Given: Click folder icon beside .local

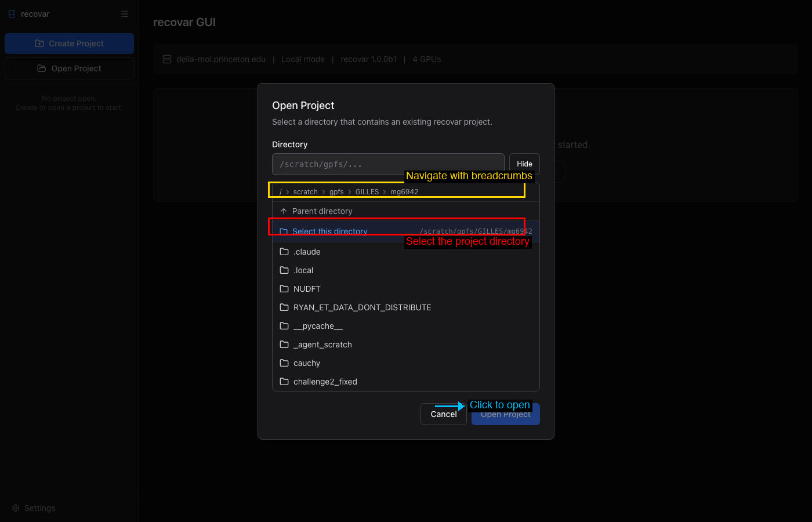Looking at the screenshot, I should click(284, 270).
